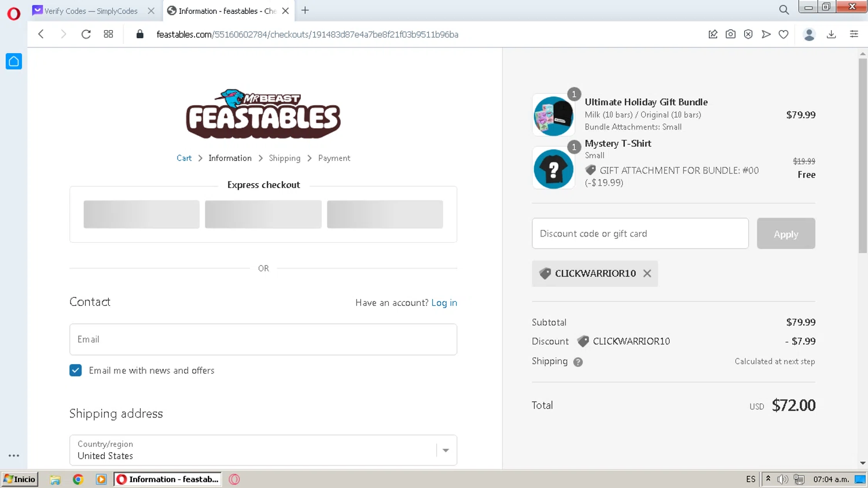Click the page vertical scrollbar thumb
Screen dimensions: 868x488
tap(862, 155)
